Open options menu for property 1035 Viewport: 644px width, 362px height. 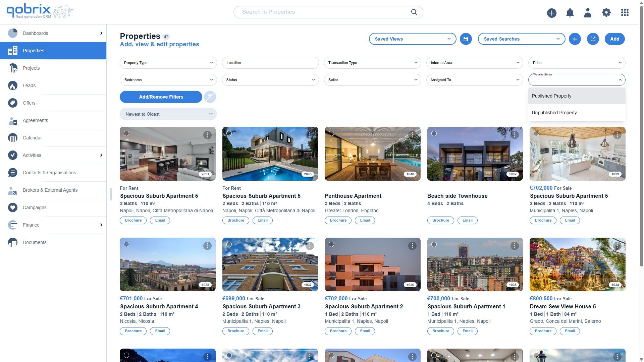[x=515, y=246]
